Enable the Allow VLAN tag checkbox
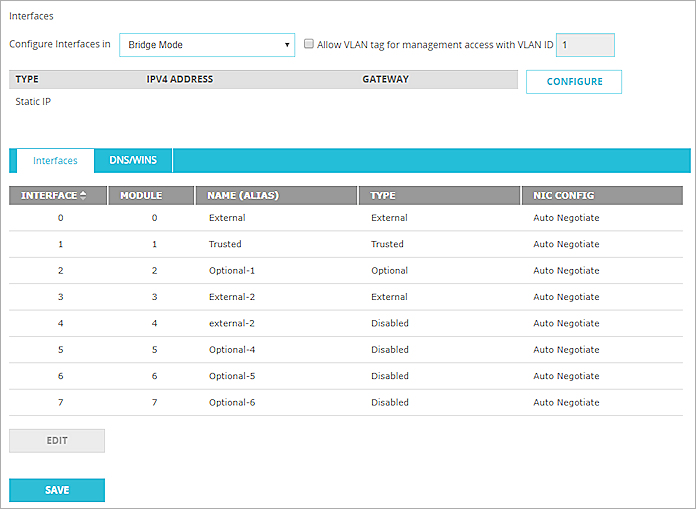 click(x=309, y=44)
